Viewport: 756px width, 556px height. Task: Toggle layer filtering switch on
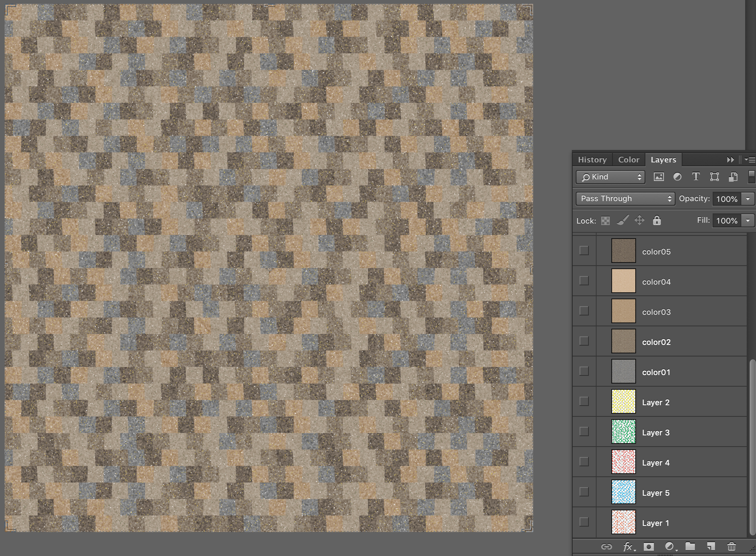(x=751, y=177)
